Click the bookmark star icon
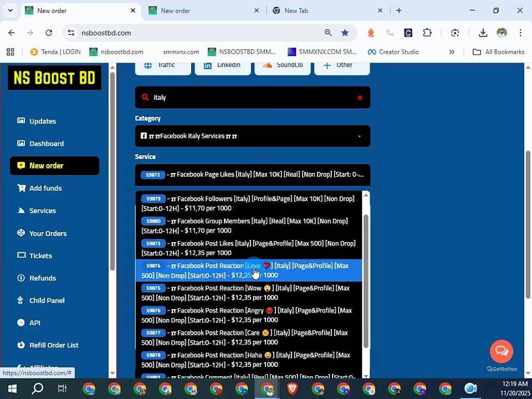This screenshot has height=399, width=532. (345, 33)
